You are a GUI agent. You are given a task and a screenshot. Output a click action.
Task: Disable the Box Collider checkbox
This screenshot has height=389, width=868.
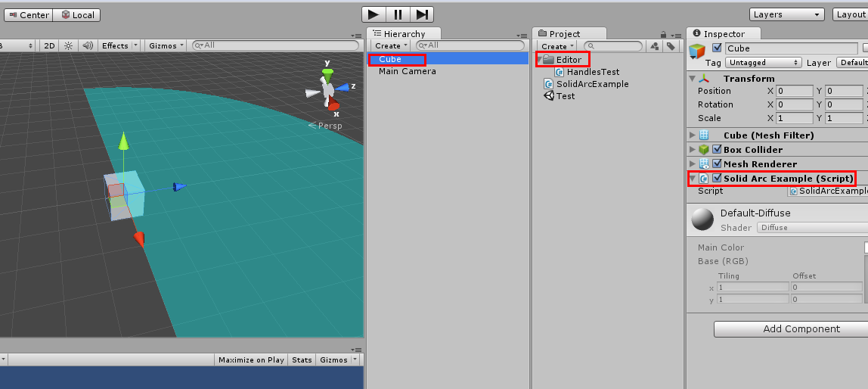click(x=717, y=150)
